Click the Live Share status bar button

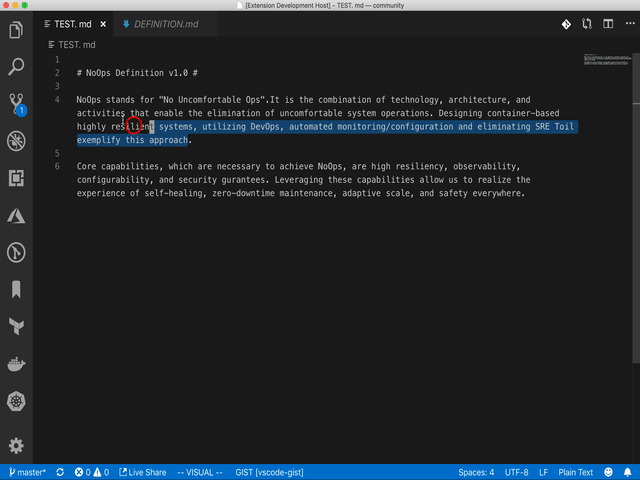[141, 472]
